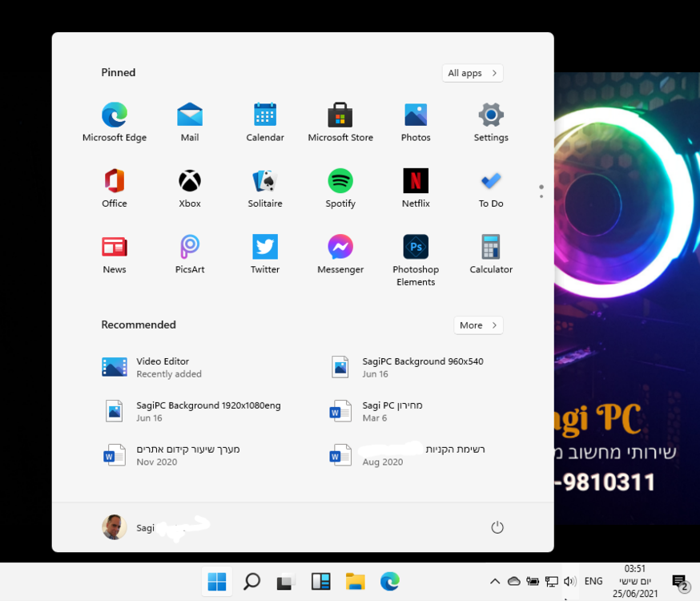Switch the ENG input language indicator
Screen dimensions: 700x601
pyautogui.click(x=593, y=582)
